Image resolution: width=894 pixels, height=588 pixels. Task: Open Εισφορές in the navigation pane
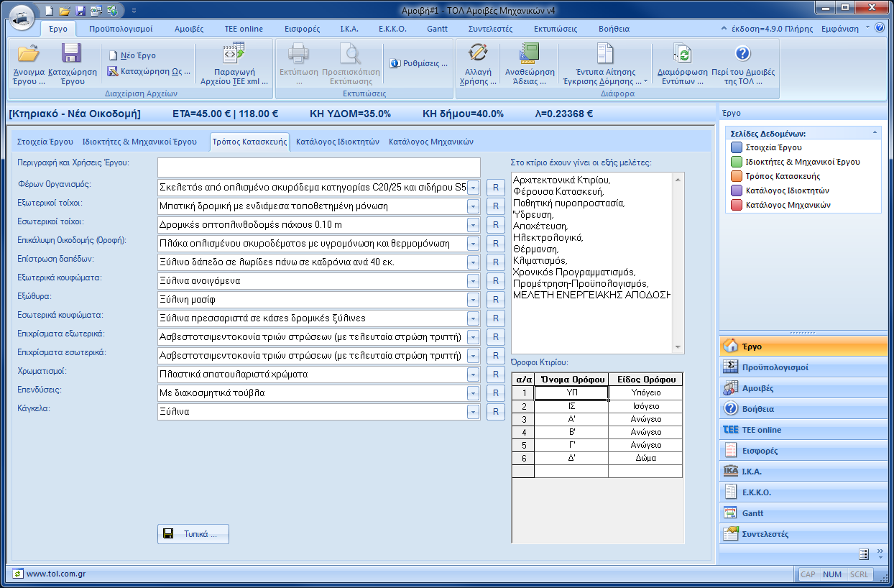point(803,451)
